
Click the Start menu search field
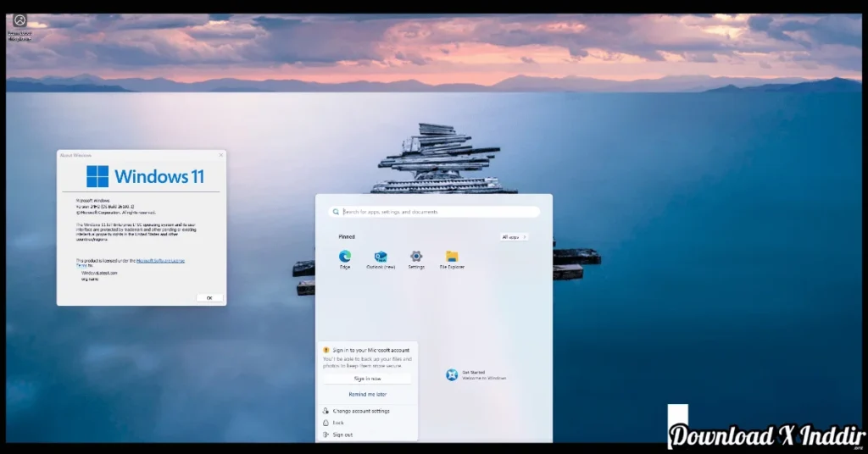pyautogui.click(x=433, y=212)
